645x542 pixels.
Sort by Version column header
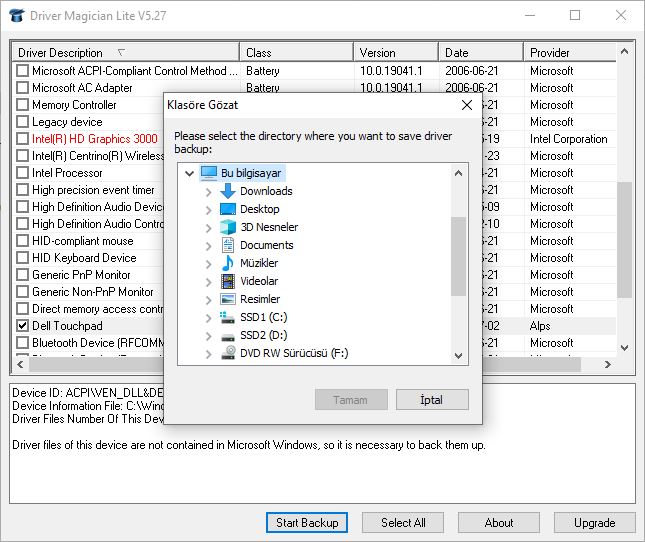tap(397, 53)
